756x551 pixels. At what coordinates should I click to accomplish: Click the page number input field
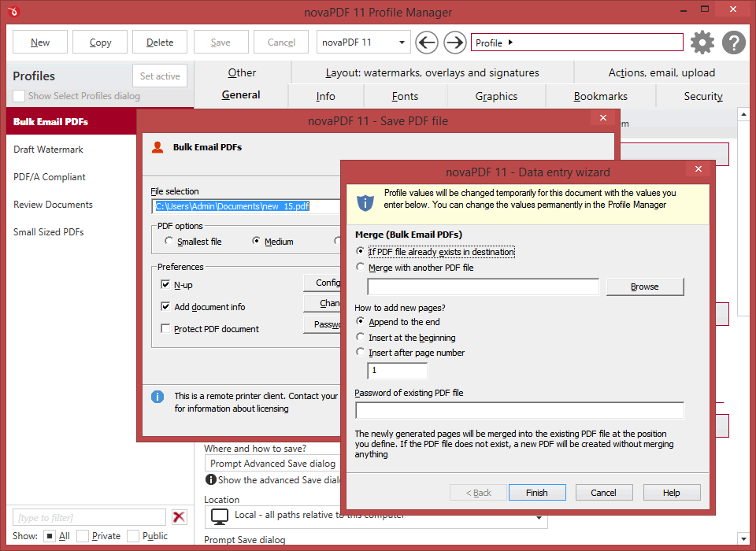pyautogui.click(x=397, y=371)
